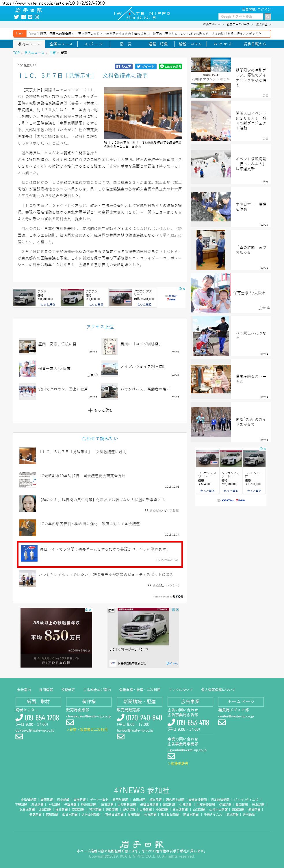Open the Instagram icon in the header

click(37, 17)
